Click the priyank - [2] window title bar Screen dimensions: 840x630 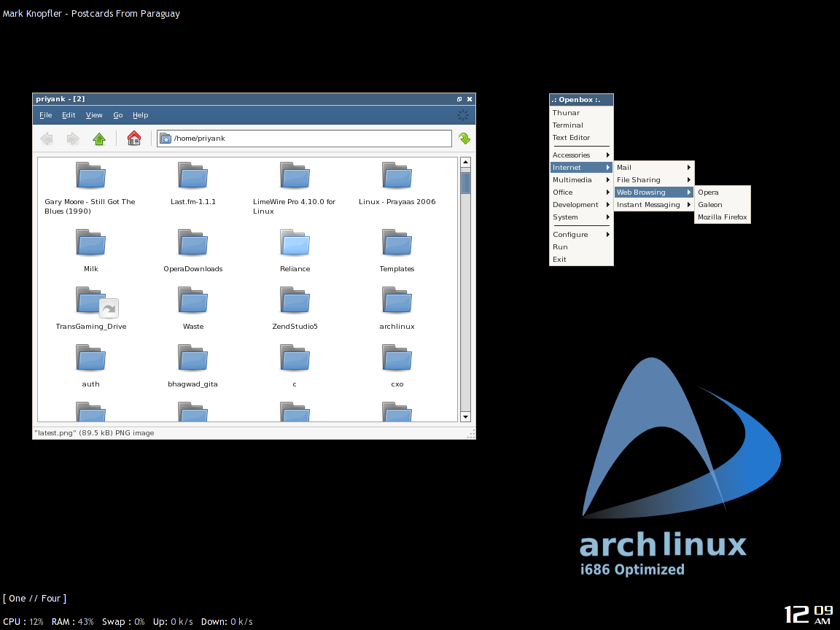(254, 99)
